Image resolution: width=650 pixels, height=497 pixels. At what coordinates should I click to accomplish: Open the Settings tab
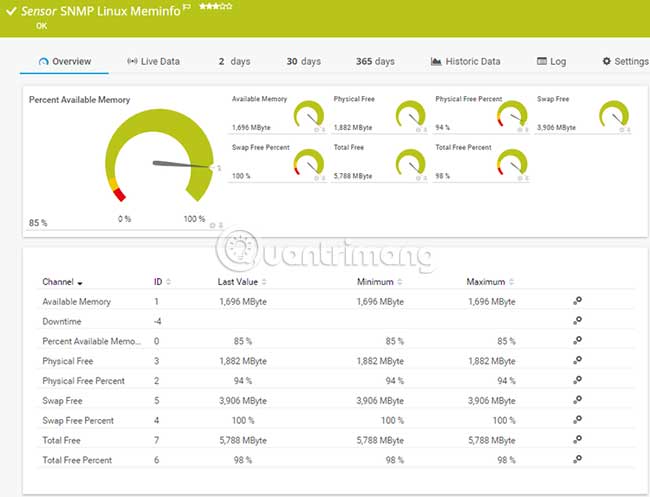[x=626, y=61]
